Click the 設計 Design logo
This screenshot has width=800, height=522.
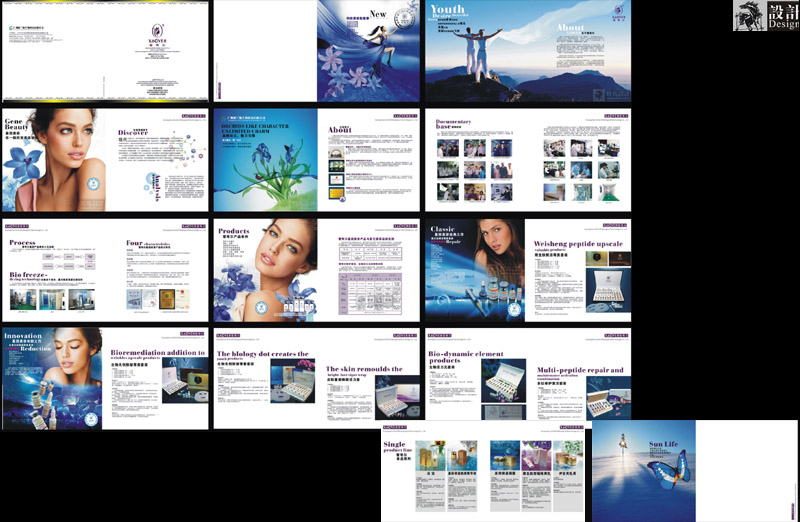(x=766, y=15)
